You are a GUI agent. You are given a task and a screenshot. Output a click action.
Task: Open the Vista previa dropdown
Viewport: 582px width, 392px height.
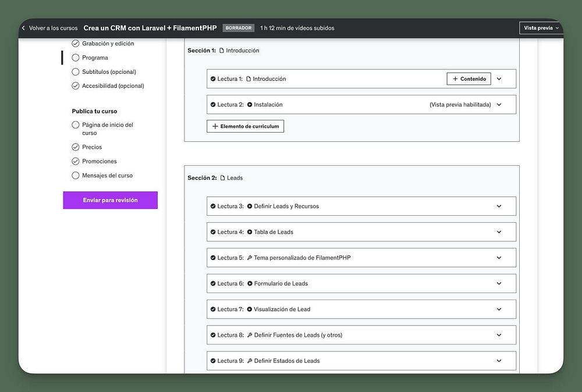pyautogui.click(x=541, y=28)
